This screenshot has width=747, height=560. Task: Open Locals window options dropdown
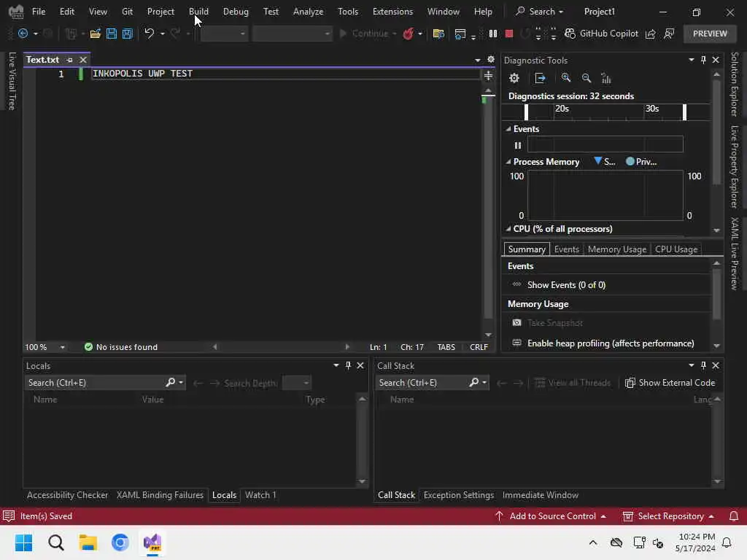click(x=336, y=365)
